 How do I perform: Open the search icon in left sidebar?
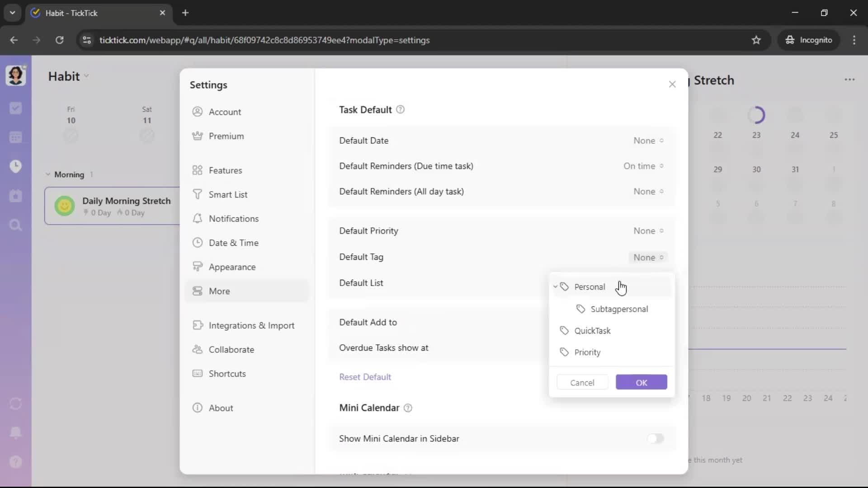15,225
